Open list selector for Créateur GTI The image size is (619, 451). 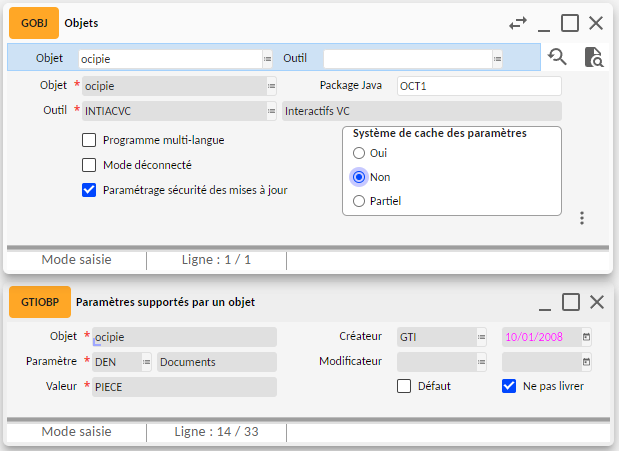tap(481, 337)
